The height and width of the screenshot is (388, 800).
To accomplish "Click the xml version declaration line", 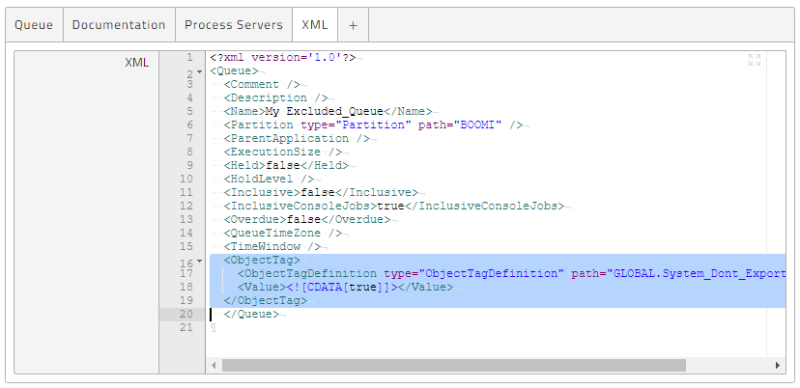I will [283, 57].
